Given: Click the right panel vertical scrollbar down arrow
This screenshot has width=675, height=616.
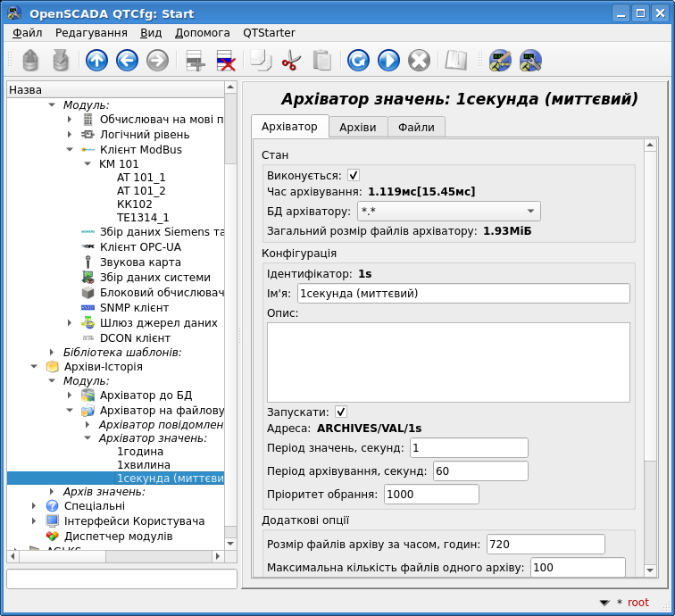Looking at the screenshot, I should click(x=650, y=570).
